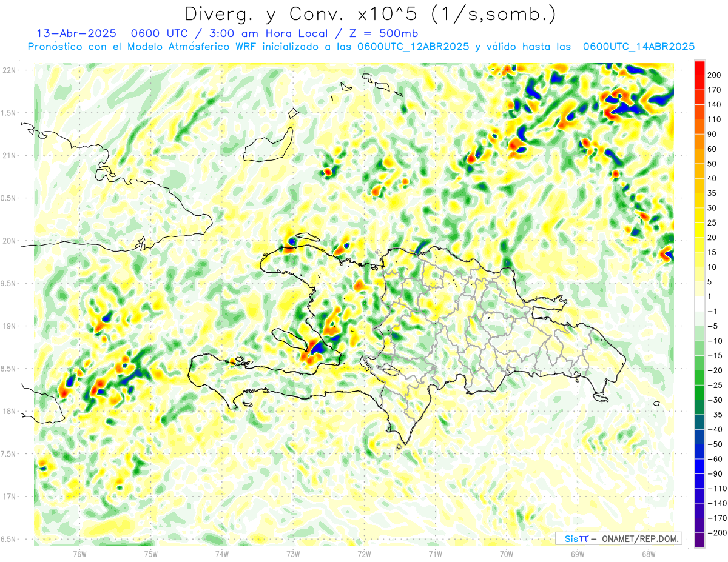Click the dark purple swatch at colorbar bottom
Screen dimensions: 728x562
[699, 540]
